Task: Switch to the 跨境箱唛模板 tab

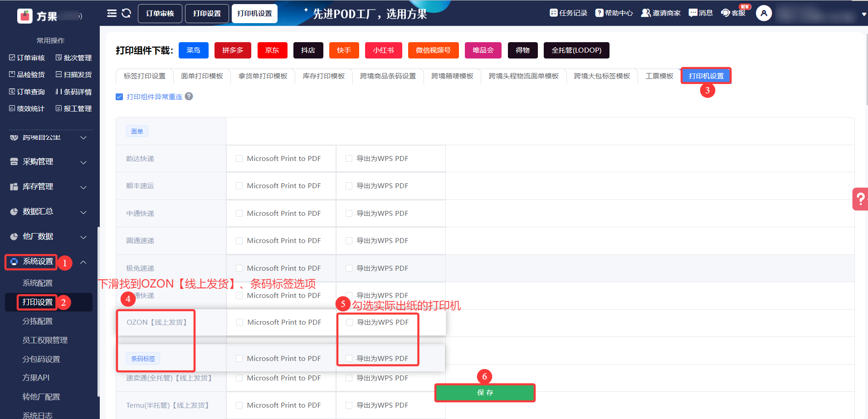Action: tap(452, 76)
